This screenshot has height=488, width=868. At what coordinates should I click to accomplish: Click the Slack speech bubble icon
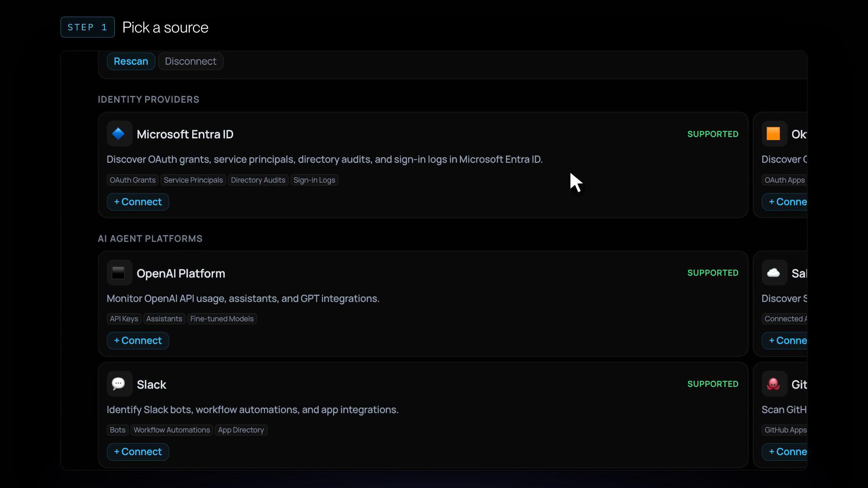click(x=119, y=384)
